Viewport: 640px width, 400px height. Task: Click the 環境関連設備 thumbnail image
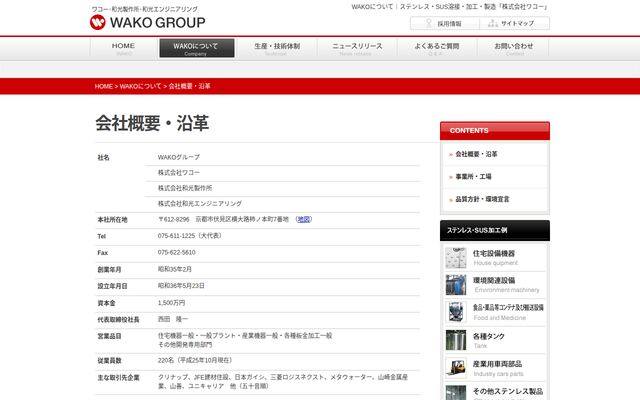pos(456,285)
